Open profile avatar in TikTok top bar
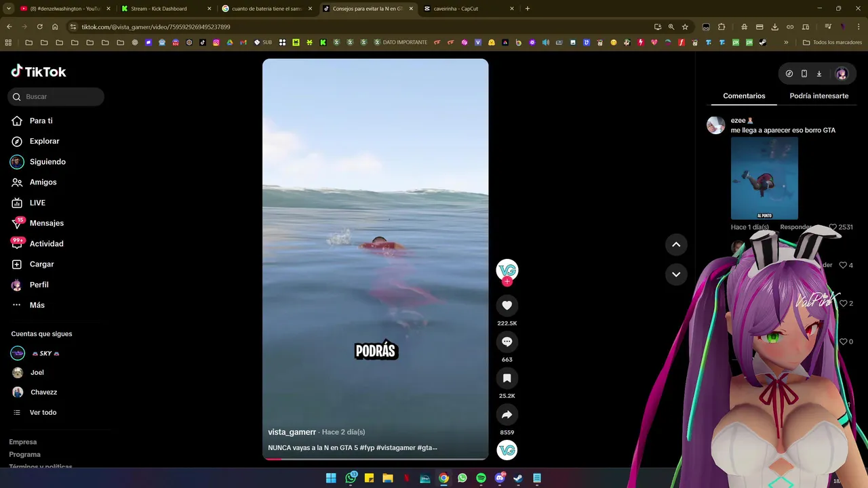 (842, 74)
